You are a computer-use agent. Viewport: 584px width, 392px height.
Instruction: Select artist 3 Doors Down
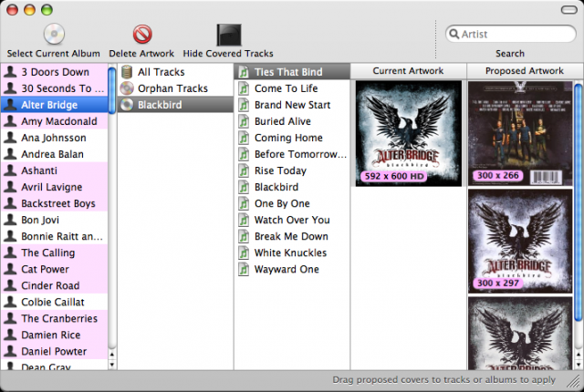(x=55, y=72)
